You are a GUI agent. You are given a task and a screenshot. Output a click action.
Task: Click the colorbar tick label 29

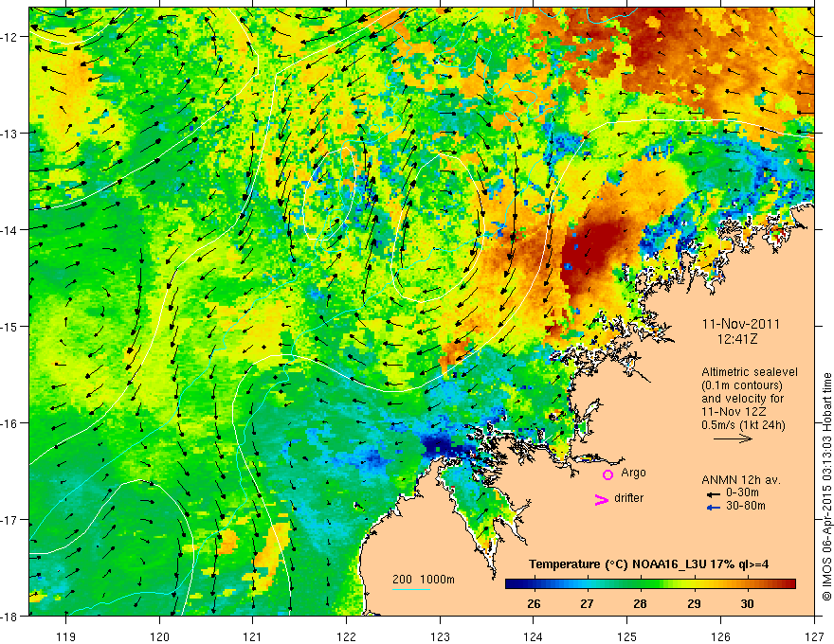click(694, 604)
